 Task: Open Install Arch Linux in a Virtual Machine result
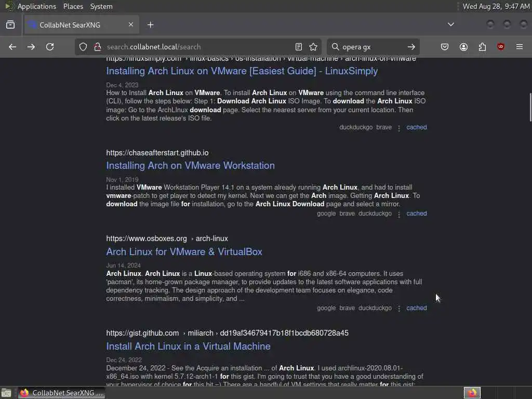(188, 347)
